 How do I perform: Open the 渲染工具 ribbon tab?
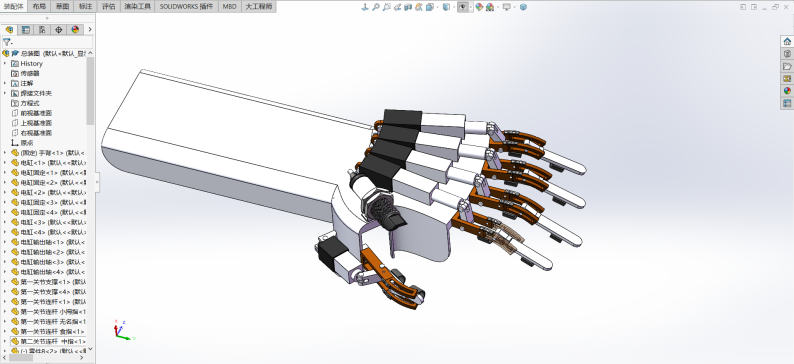coord(138,7)
